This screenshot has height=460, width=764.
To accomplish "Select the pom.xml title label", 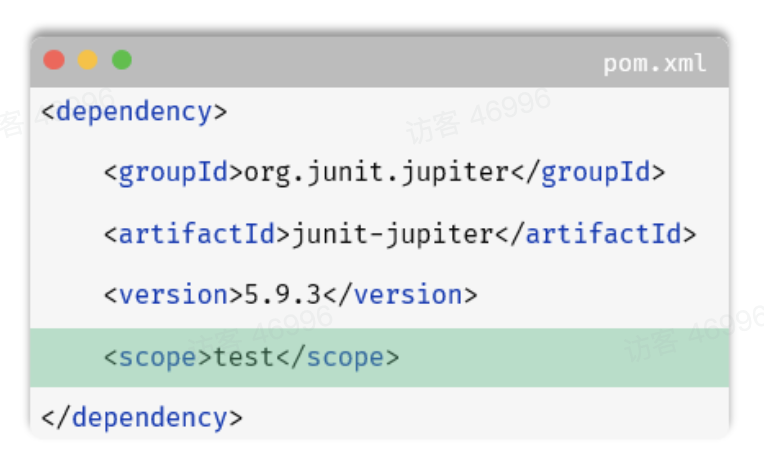I will 654,63.
